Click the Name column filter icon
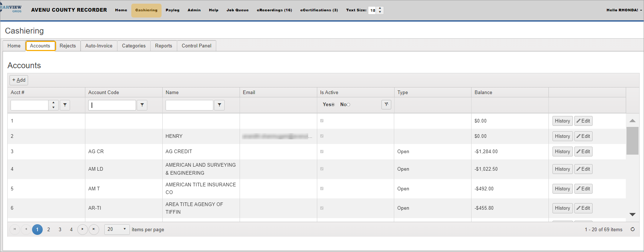The height and width of the screenshot is (252, 644). click(219, 105)
